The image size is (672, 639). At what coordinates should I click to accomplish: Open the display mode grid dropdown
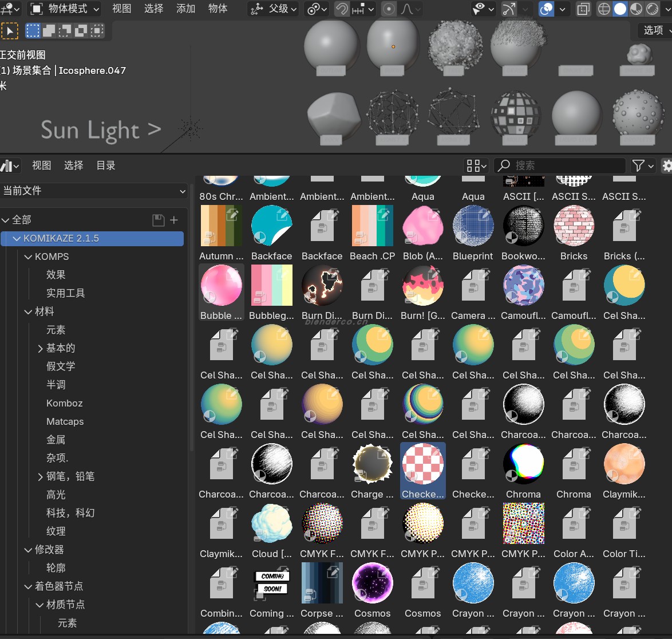[x=476, y=165]
